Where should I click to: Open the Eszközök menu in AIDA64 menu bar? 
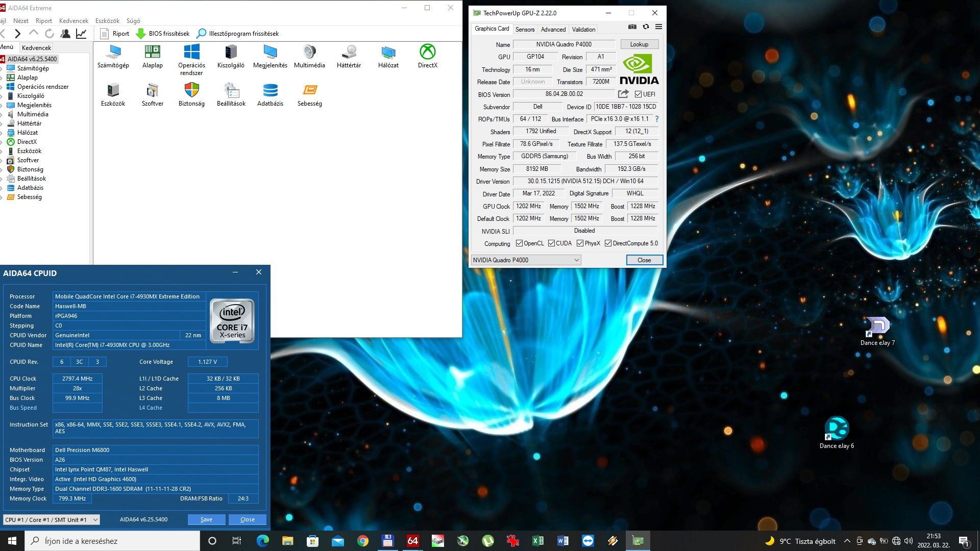107,21
